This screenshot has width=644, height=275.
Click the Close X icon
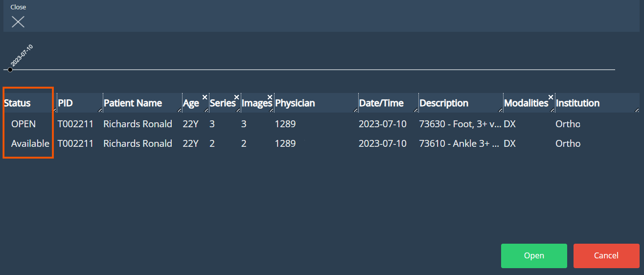18,22
